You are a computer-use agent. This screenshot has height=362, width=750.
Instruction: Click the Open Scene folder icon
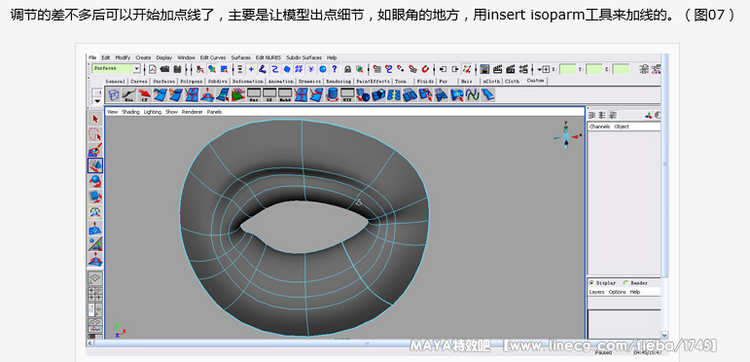pos(164,69)
